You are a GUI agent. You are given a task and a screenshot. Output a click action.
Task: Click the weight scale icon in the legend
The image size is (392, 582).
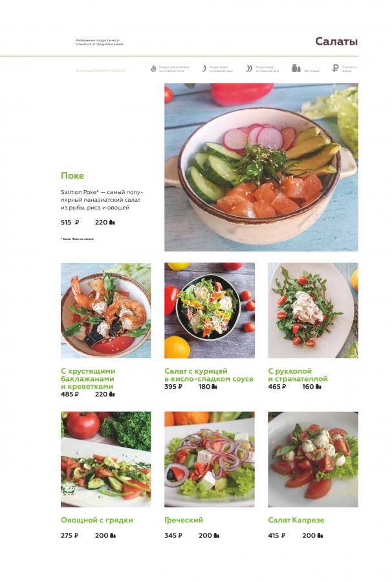(296, 68)
